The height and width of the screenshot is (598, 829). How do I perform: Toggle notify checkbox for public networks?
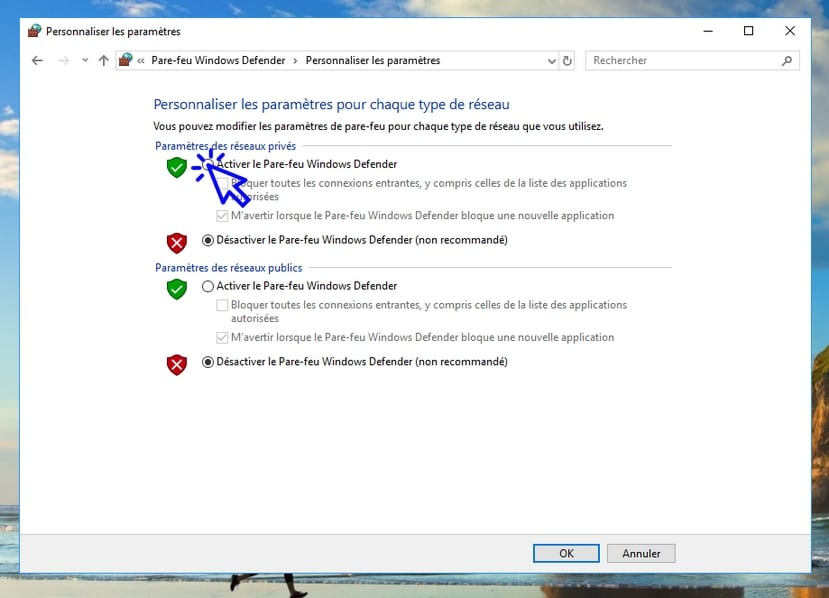223,337
